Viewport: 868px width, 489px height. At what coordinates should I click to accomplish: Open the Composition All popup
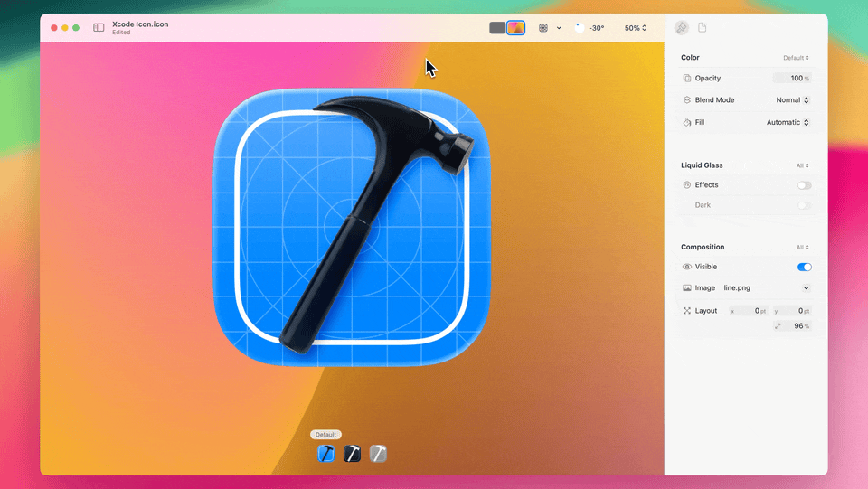tap(803, 248)
